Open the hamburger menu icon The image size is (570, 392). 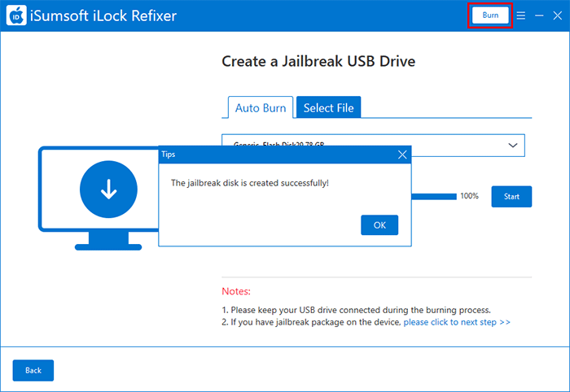point(521,15)
